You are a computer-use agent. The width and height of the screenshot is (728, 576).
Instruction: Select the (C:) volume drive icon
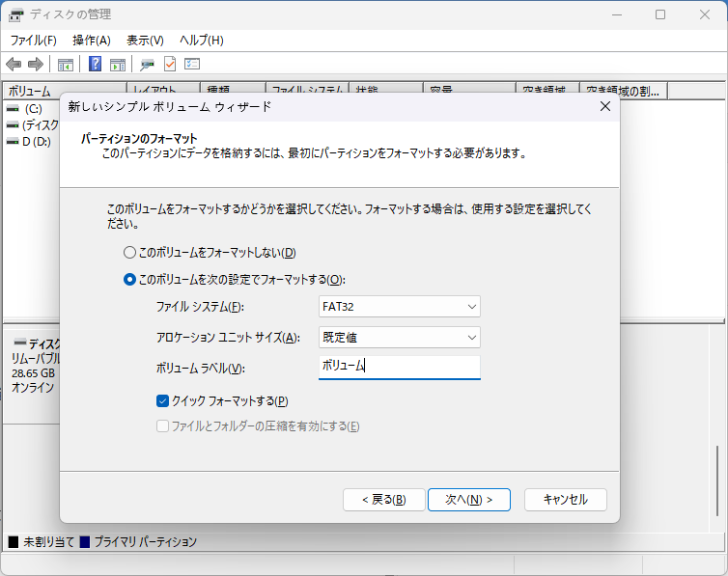[x=13, y=108]
